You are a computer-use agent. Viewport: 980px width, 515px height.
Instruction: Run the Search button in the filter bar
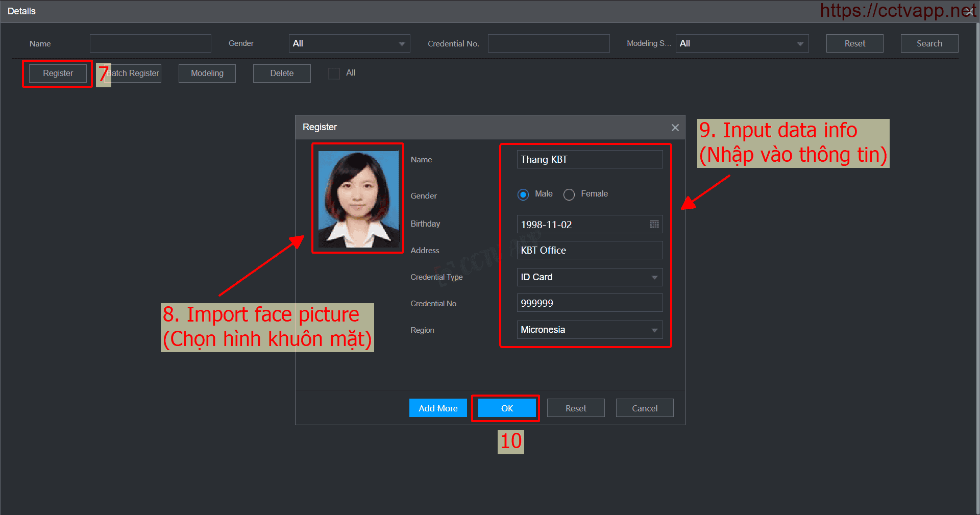tap(929, 44)
